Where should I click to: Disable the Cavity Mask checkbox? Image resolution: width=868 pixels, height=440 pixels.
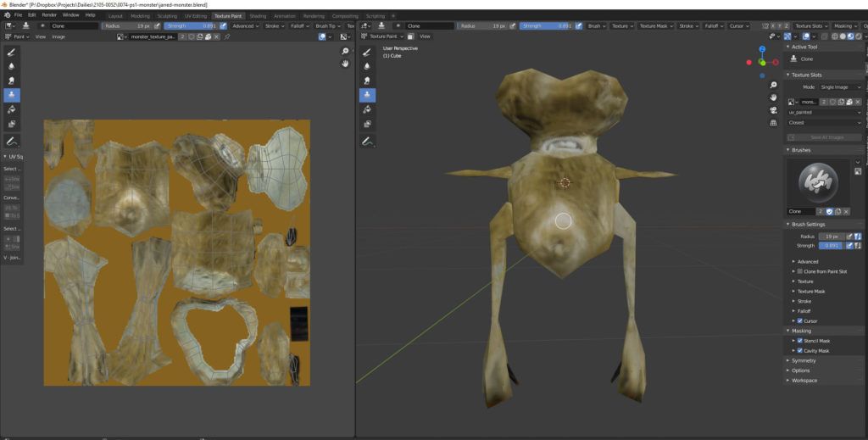click(x=800, y=350)
